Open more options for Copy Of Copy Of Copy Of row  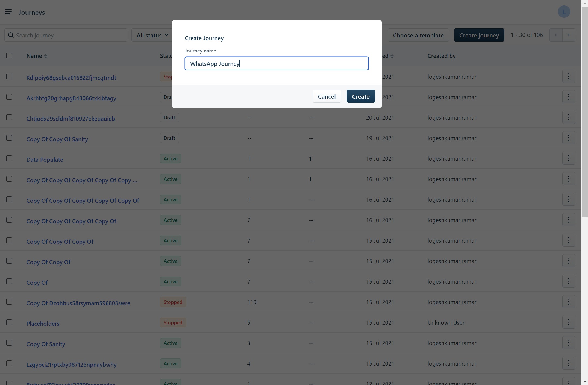(569, 240)
